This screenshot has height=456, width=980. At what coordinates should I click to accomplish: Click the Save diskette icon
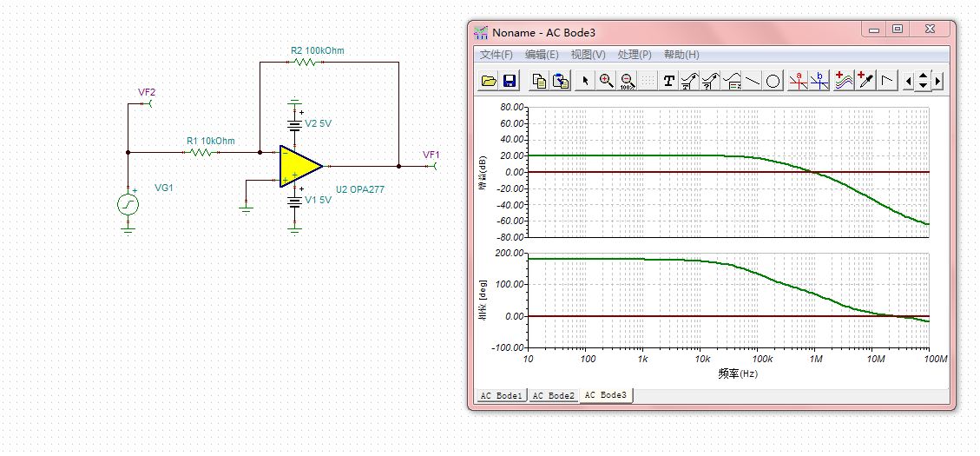point(510,81)
